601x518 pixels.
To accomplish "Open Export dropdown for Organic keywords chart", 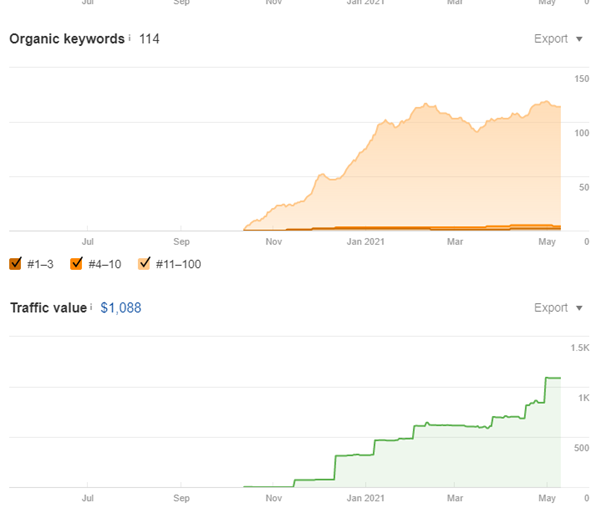I will [x=558, y=39].
